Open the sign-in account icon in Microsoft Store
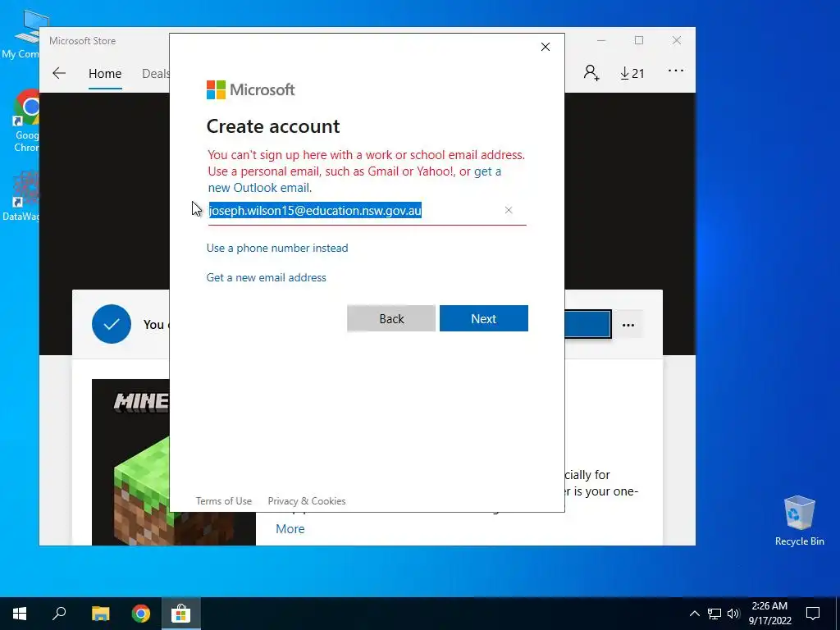840x630 pixels. pos(591,73)
